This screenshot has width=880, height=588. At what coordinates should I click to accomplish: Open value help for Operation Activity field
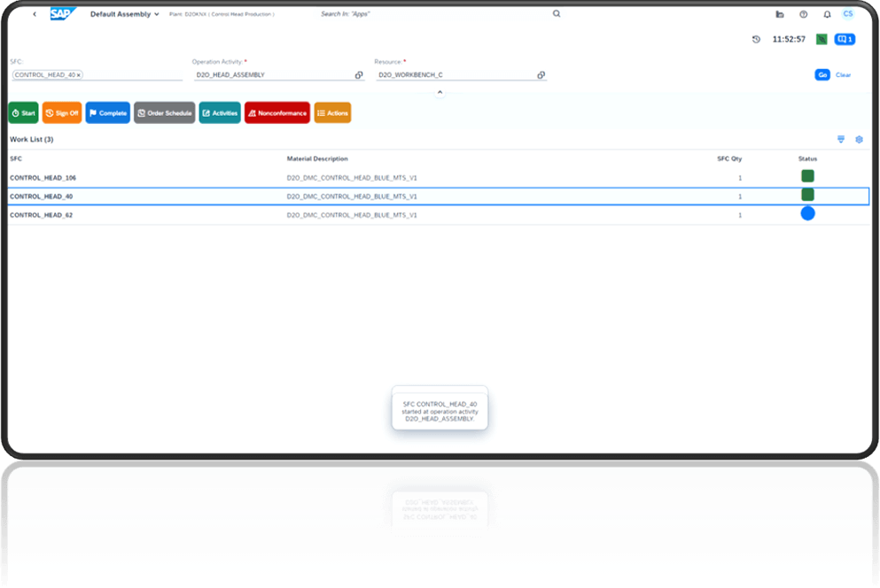(x=358, y=74)
